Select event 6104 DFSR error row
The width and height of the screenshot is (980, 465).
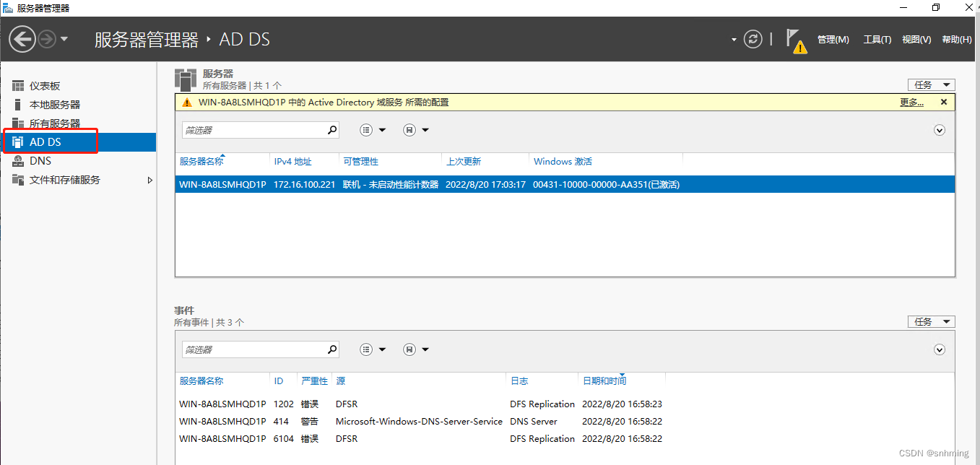pos(565,438)
